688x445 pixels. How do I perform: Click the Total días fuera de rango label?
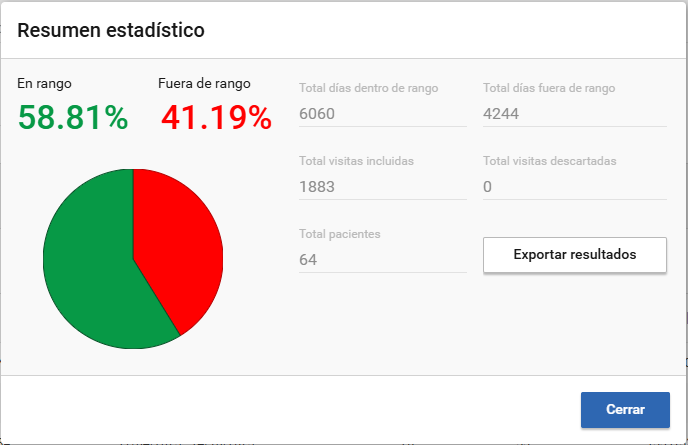549,88
